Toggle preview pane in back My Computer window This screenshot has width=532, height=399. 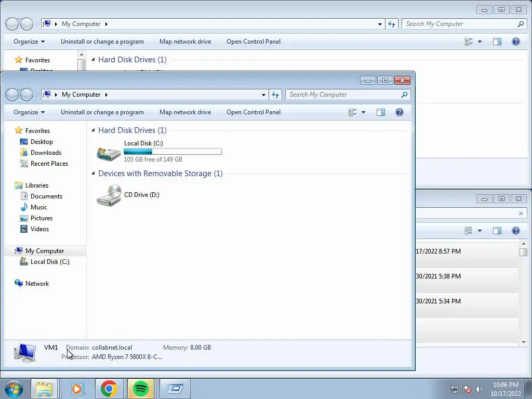click(497, 42)
